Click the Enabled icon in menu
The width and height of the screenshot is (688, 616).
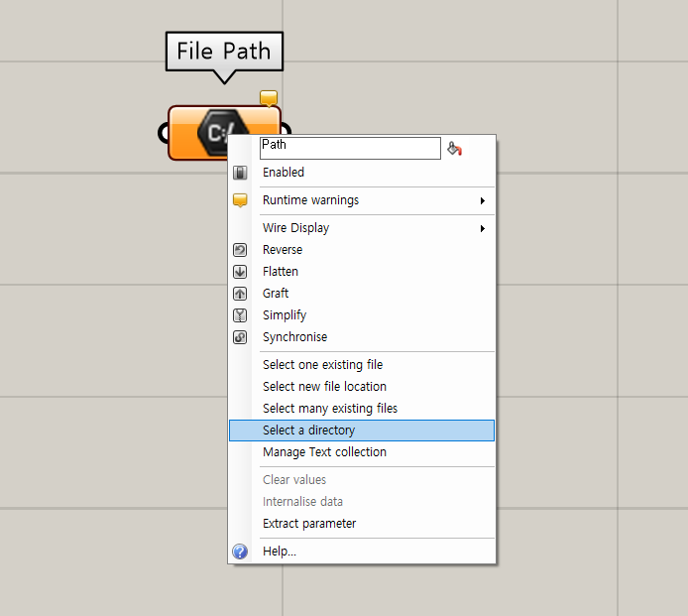point(240,173)
